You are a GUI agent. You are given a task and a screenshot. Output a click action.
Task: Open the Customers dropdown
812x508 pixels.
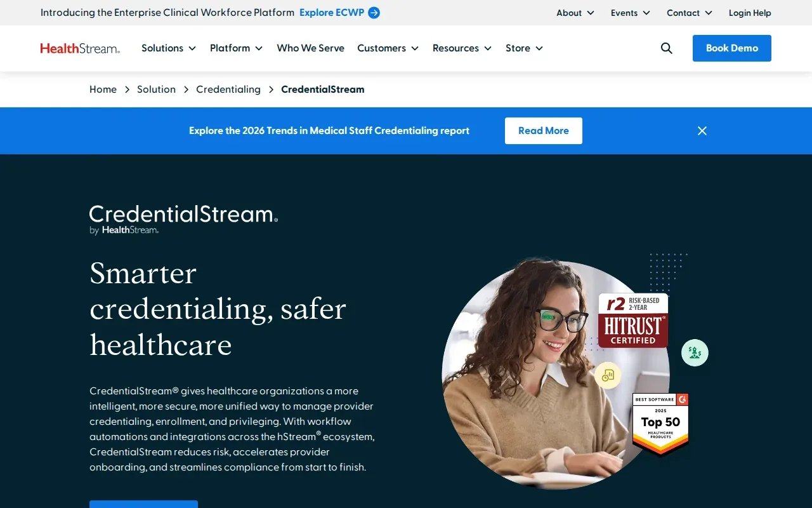click(388, 48)
